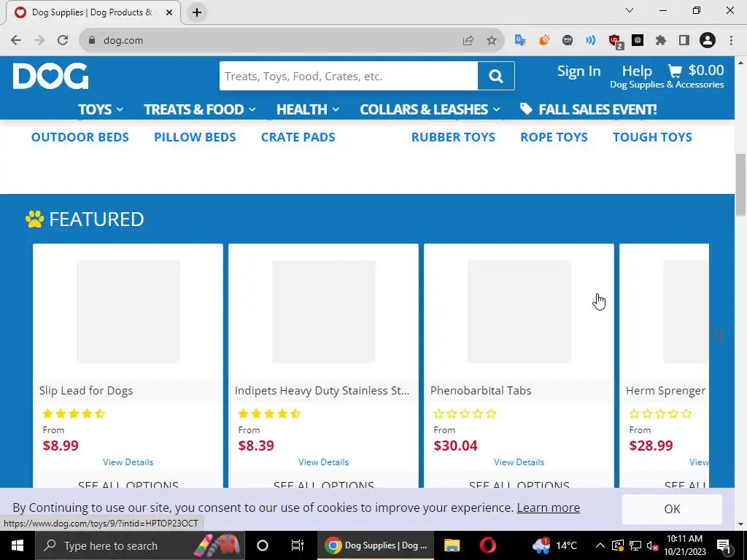
Task: Click the orange paw extension icon
Action: (544, 41)
